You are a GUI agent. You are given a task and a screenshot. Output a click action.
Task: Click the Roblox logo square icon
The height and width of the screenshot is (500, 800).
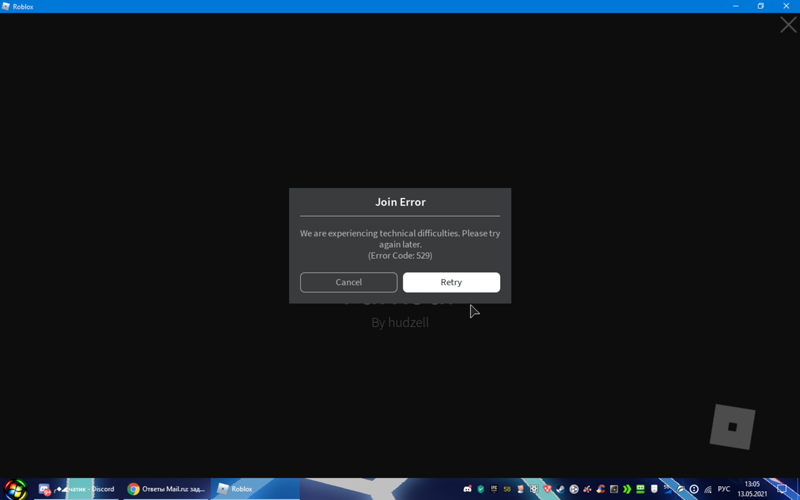[x=732, y=427]
